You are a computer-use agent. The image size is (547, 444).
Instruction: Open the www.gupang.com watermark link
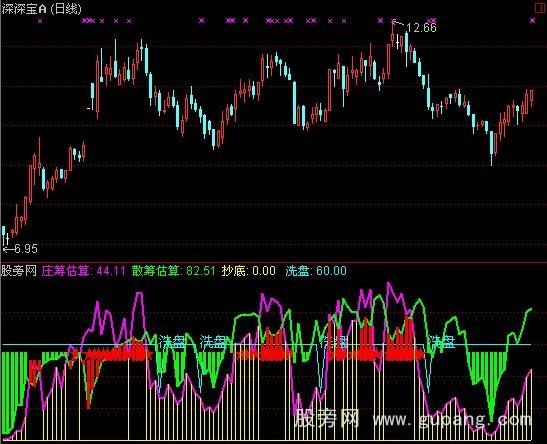pos(452,419)
